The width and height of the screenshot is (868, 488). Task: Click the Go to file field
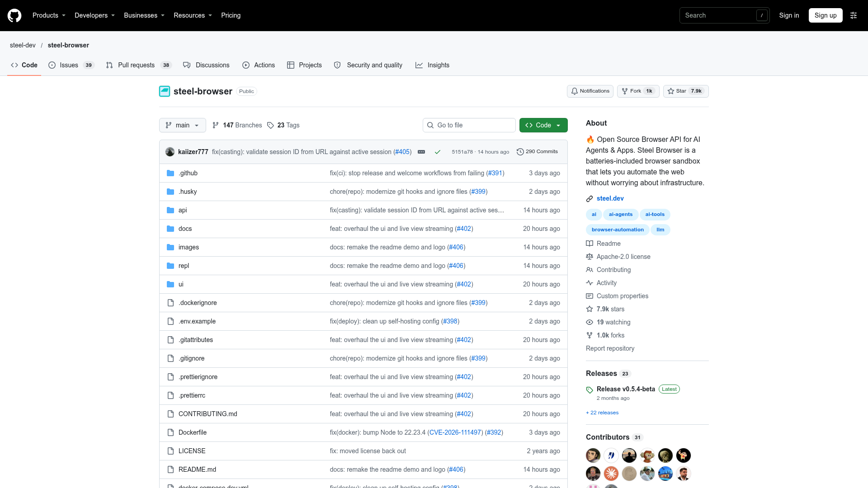[x=469, y=125]
